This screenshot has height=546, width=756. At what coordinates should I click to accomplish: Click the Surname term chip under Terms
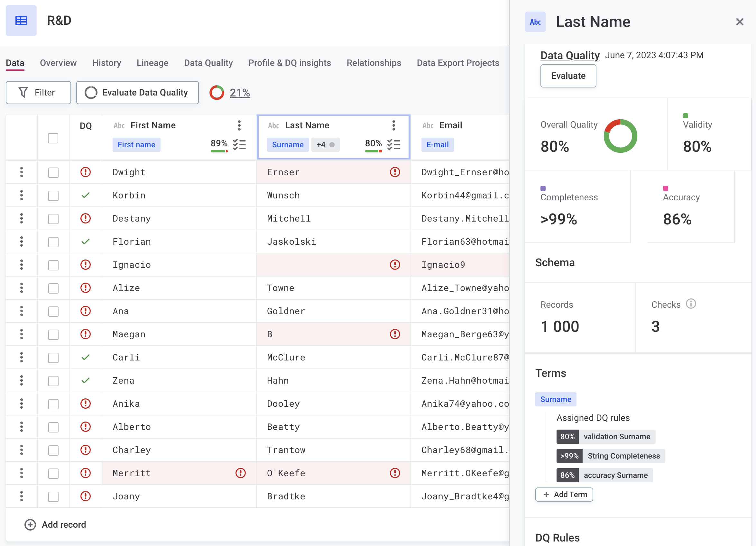[555, 399]
